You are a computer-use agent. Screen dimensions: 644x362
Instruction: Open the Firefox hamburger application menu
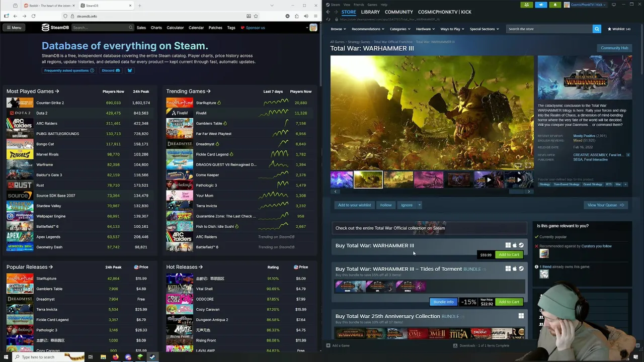click(x=315, y=16)
